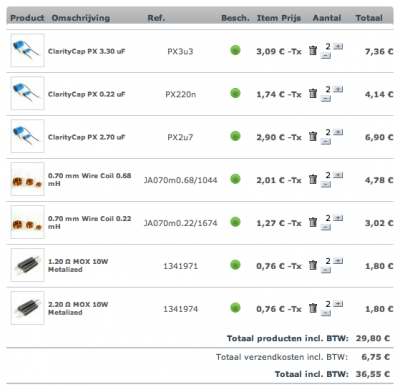Reduce quantity of 2.20 Ω MOX resistor

[326, 314]
